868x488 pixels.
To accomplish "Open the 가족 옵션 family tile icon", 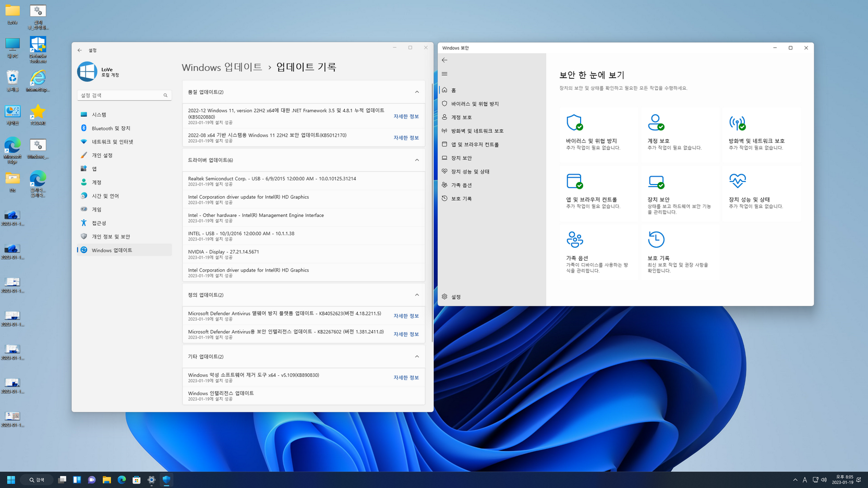I will [x=574, y=239].
